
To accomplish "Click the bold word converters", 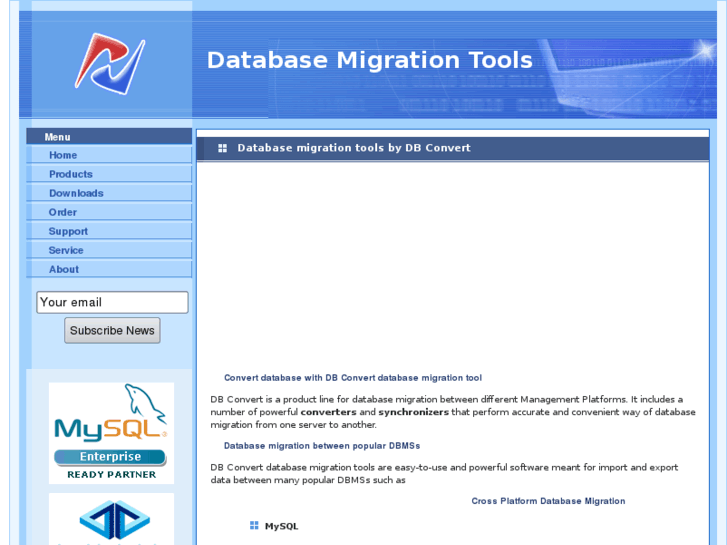I will (328, 412).
